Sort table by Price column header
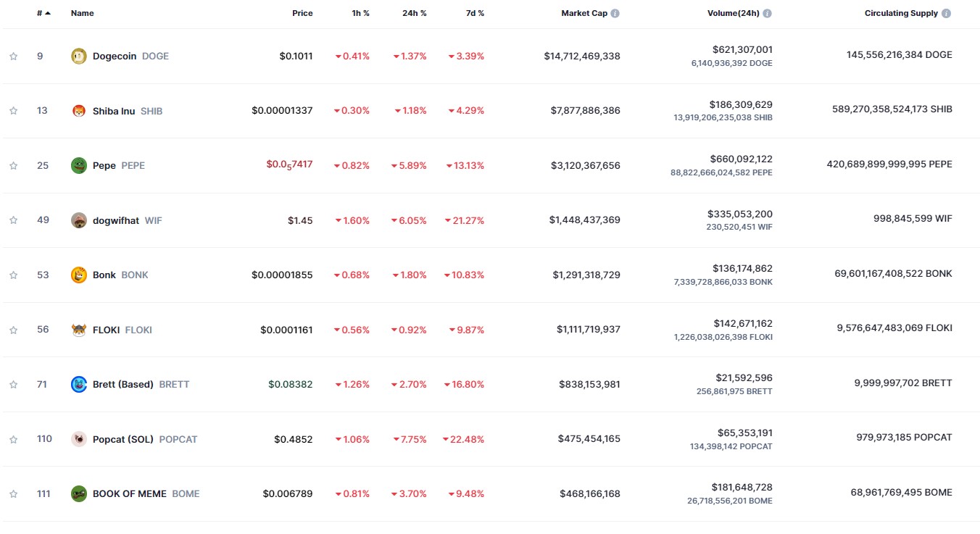Image resolution: width=980 pixels, height=534 pixels. pyautogui.click(x=302, y=13)
